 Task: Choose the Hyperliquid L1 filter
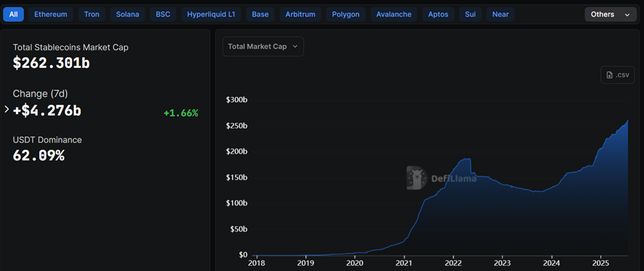click(x=211, y=14)
